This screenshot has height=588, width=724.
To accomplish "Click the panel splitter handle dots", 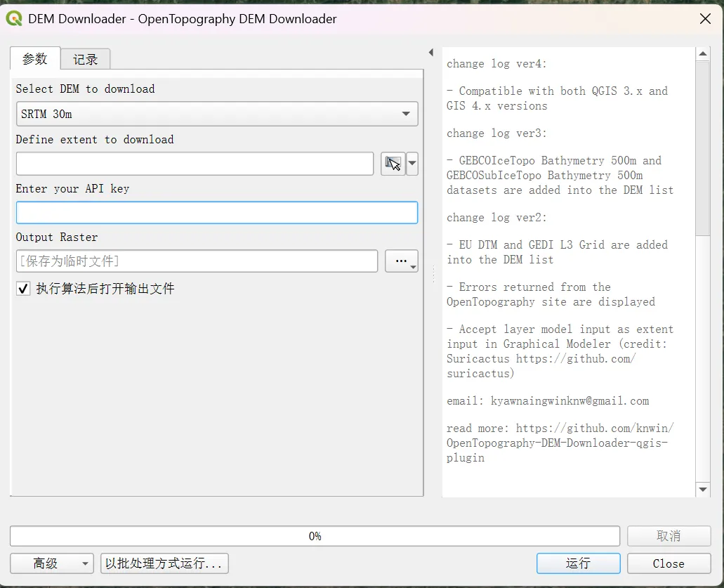I will pos(433,273).
